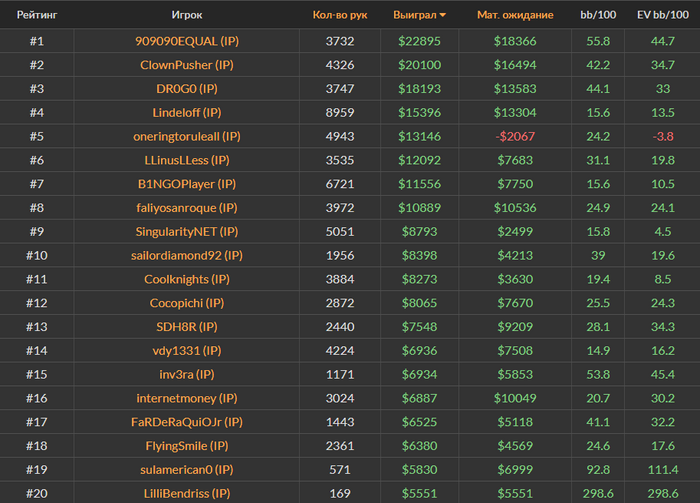
Task: Click the negative -$2067 expectation cell
Action: (515, 136)
